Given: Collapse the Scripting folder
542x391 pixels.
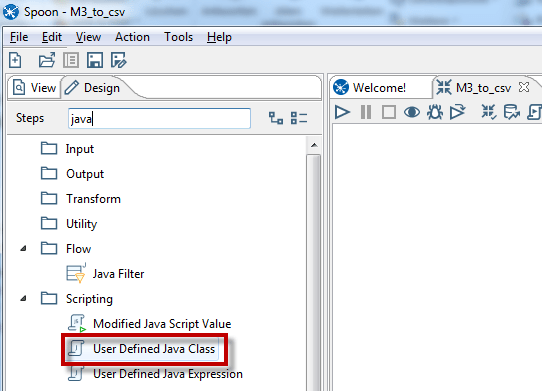Looking at the screenshot, I should pyautogui.click(x=24, y=299).
